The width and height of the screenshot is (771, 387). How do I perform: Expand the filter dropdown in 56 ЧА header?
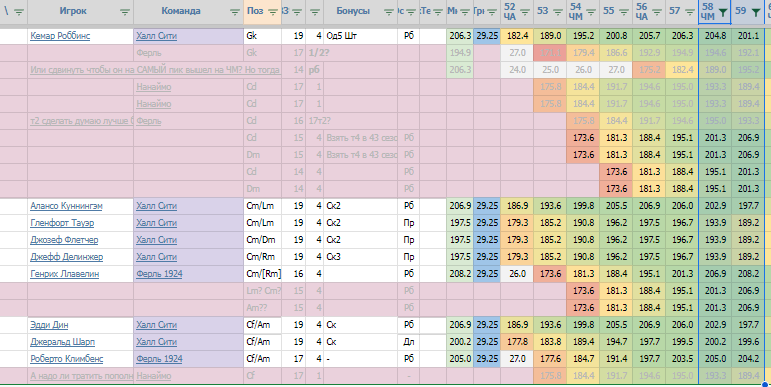point(656,13)
